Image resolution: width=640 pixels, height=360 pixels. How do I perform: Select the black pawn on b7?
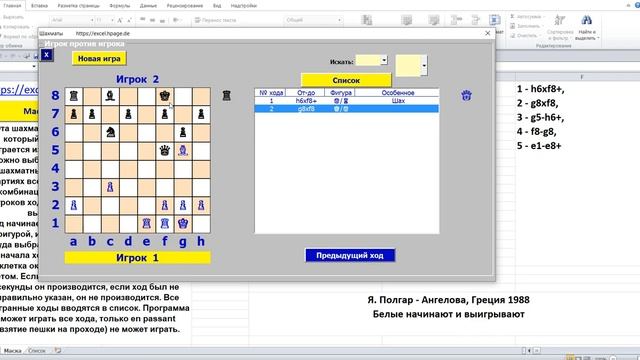[x=92, y=114]
